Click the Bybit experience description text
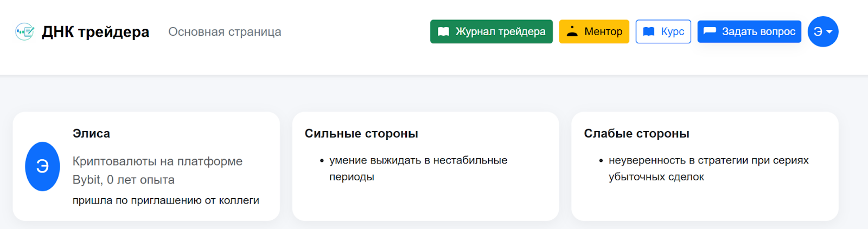 (x=157, y=171)
